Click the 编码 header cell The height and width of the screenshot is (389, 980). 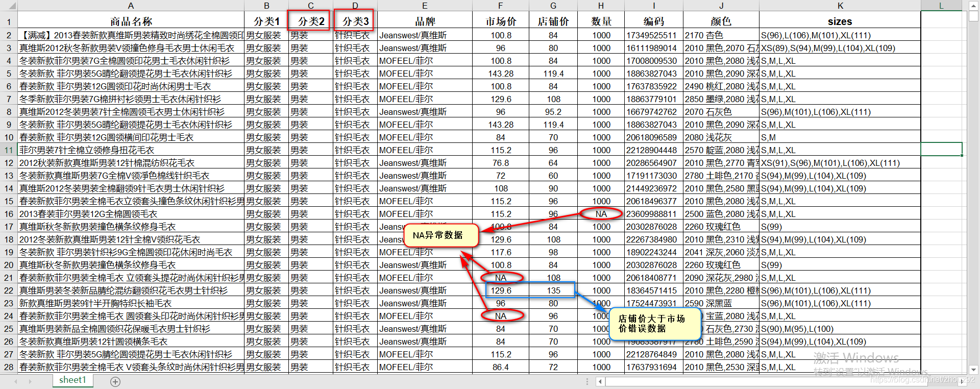coord(654,21)
